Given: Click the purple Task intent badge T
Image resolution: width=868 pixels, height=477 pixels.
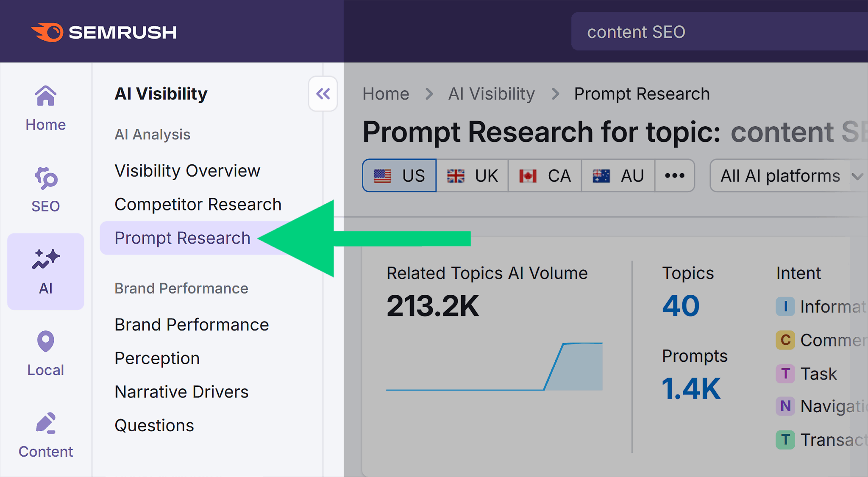Looking at the screenshot, I should tap(785, 374).
